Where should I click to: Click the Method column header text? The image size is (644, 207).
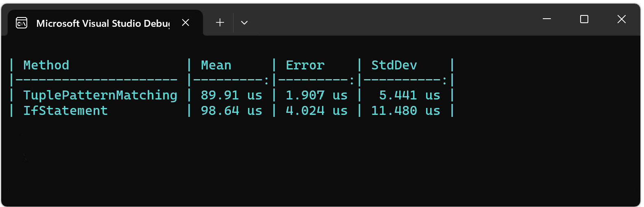[46, 65]
